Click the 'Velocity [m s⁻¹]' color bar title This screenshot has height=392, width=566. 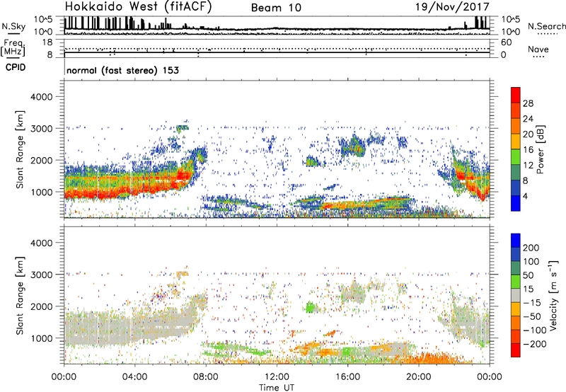pos(553,296)
